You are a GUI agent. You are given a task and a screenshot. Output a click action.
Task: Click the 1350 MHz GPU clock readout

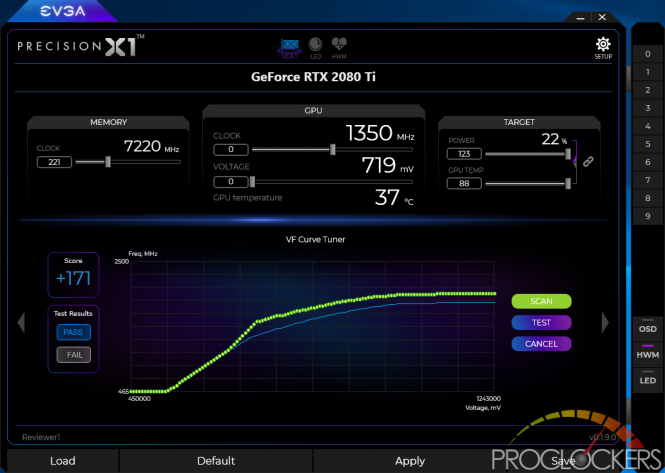tap(380, 133)
